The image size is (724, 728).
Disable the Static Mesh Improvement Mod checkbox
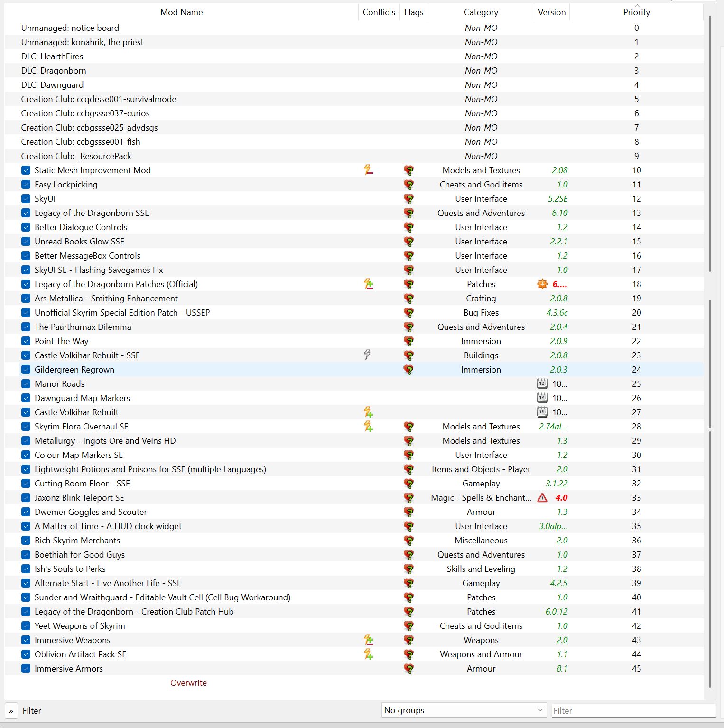click(26, 170)
